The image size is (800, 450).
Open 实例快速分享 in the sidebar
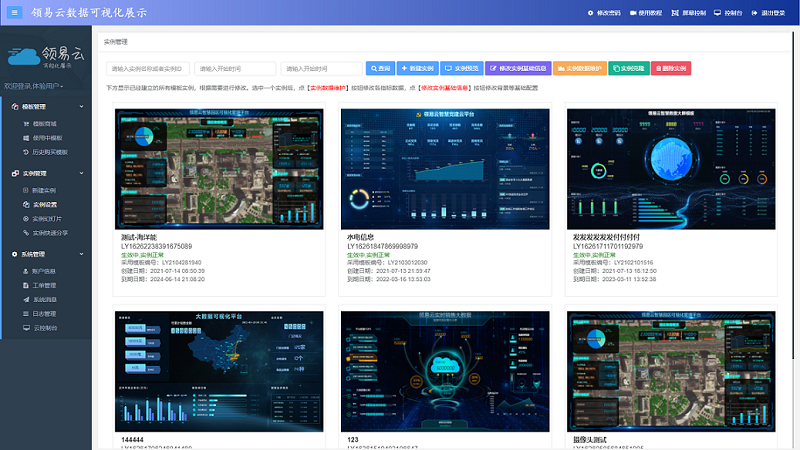pos(45,233)
